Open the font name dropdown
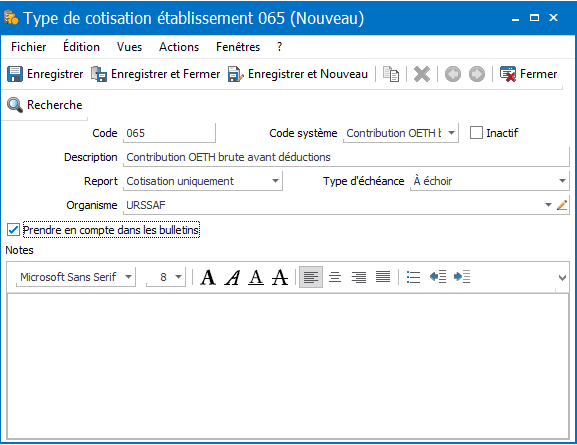The width and height of the screenshot is (577, 445). [x=128, y=277]
